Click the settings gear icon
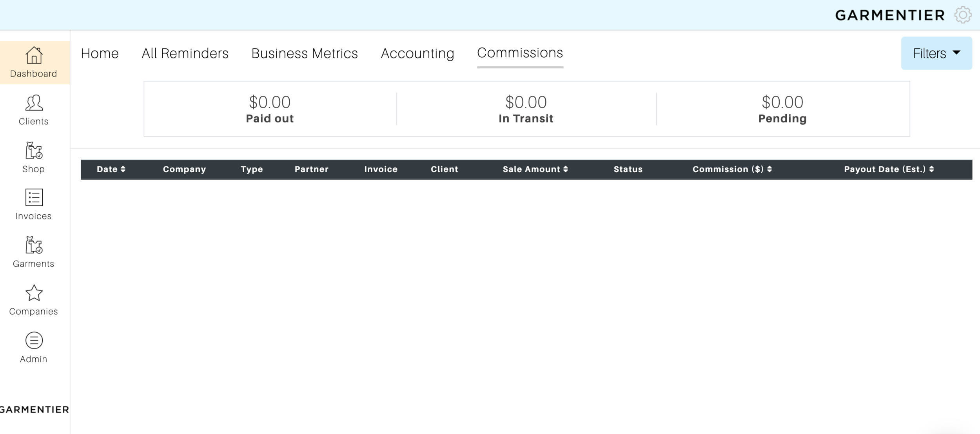This screenshot has width=980, height=434. (963, 15)
